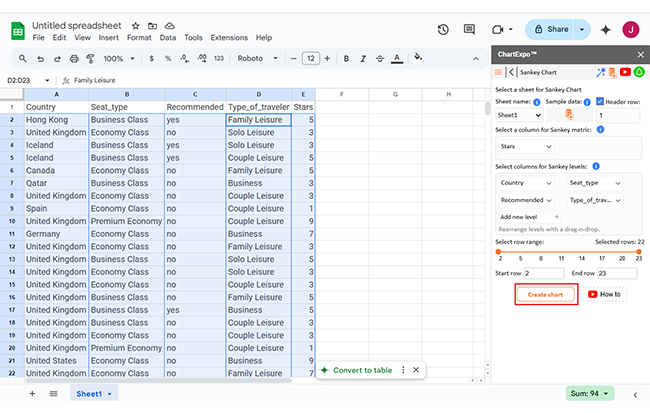The image size is (650, 413).
Task: Open the Format menu
Action: (x=139, y=38)
